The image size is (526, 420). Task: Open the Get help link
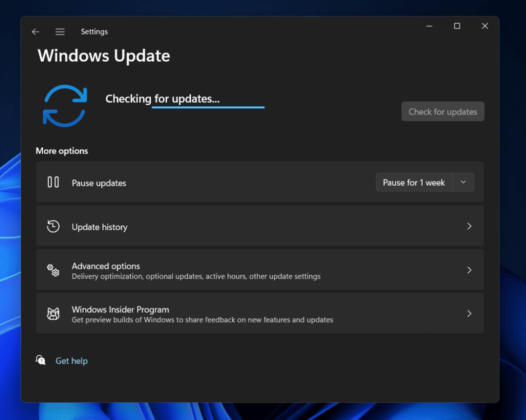click(71, 360)
